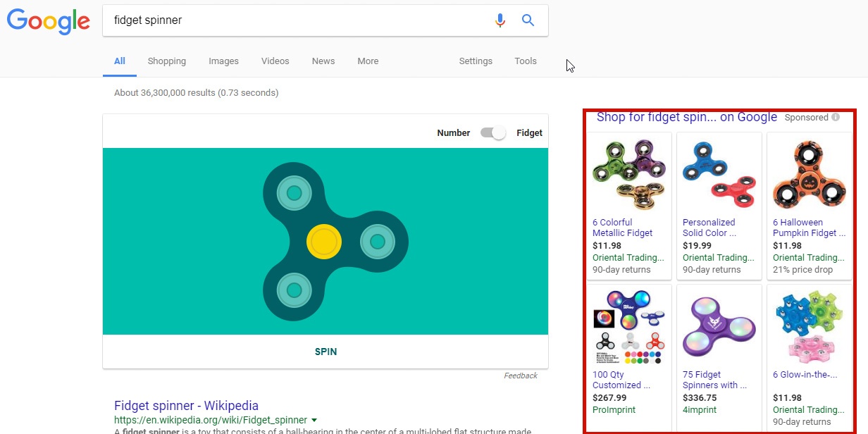Click the 4imprint seller name
Image resolution: width=868 pixels, height=434 pixels.
[x=700, y=410]
